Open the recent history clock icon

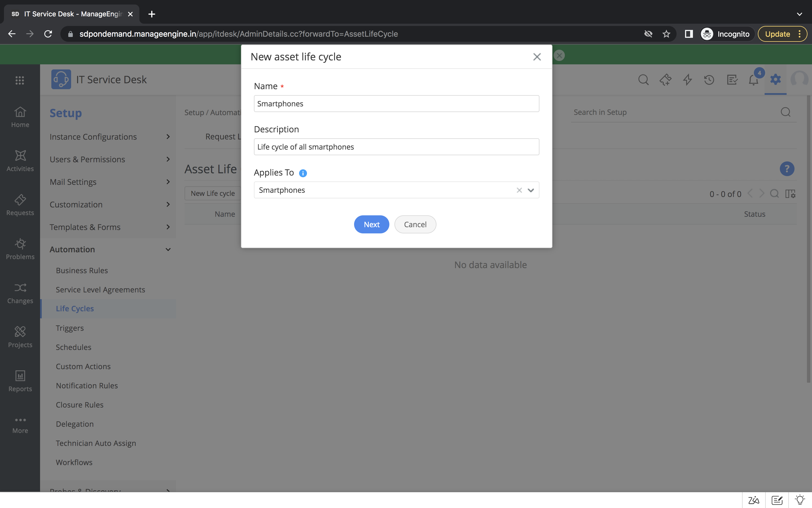[x=709, y=80]
